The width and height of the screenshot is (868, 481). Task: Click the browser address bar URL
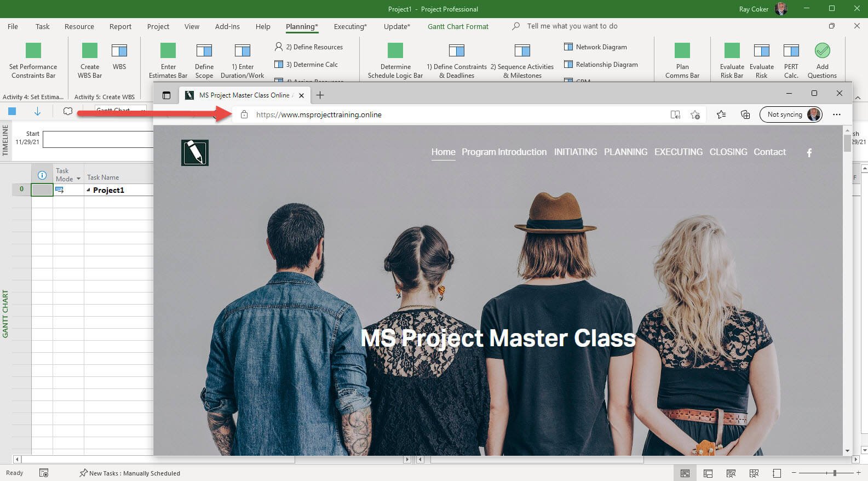tap(319, 114)
